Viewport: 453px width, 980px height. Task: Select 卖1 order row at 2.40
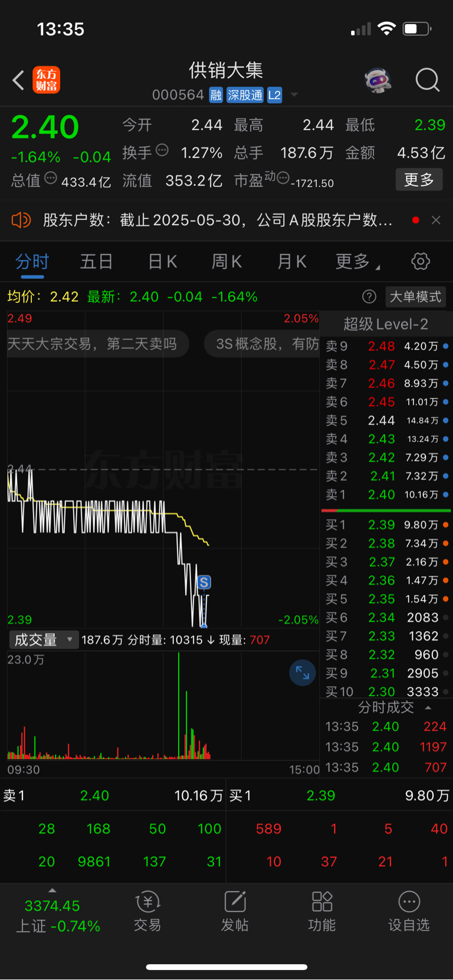click(387, 494)
